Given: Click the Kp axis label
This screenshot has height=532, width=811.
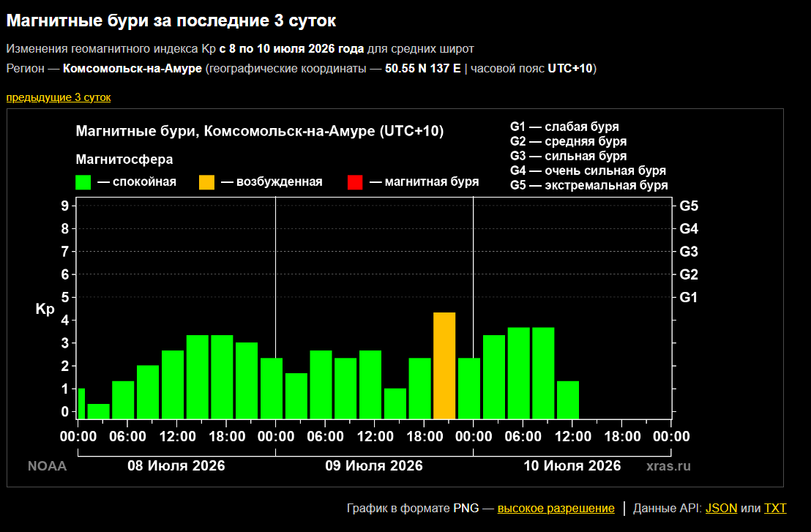Looking at the screenshot, I should tap(45, 309).
